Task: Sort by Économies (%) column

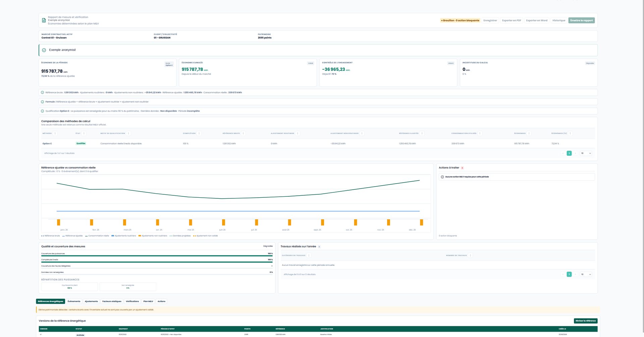Action: click(x=570, y=134)
